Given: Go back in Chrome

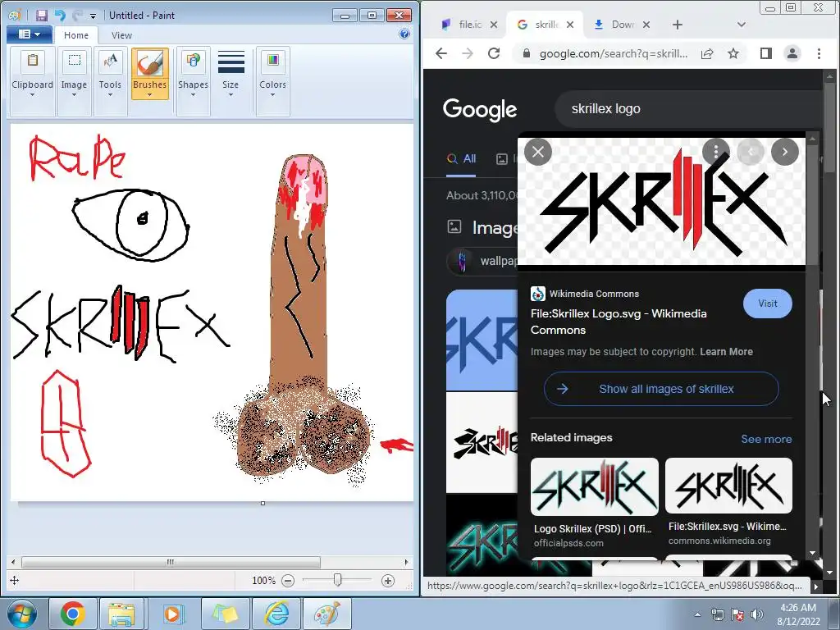Looking at the screenshot, I should click(441, 53).
